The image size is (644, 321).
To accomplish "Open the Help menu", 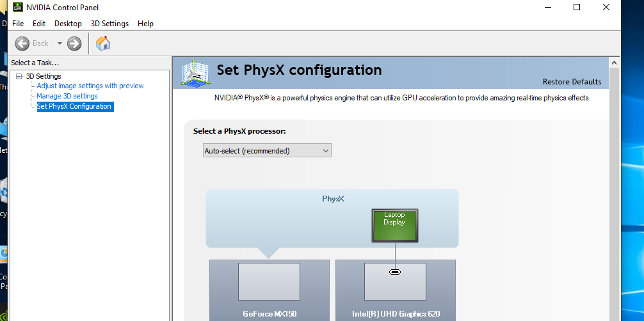I will (145, 24).
